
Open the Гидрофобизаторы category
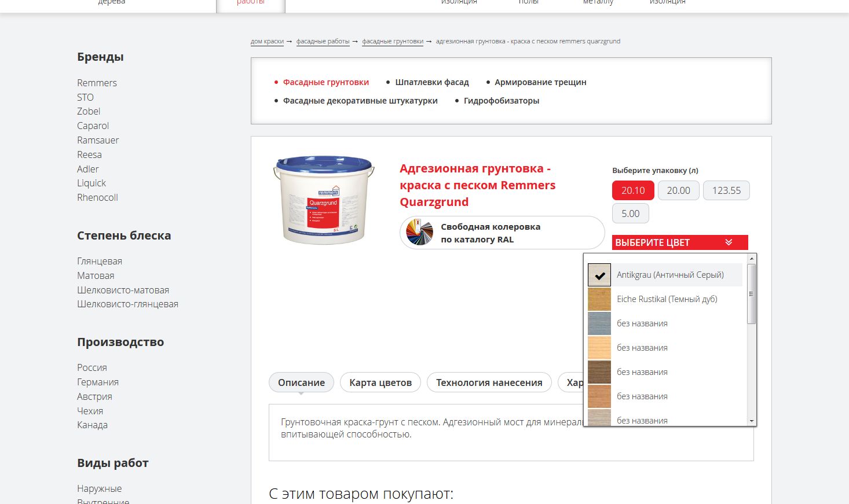502,101
